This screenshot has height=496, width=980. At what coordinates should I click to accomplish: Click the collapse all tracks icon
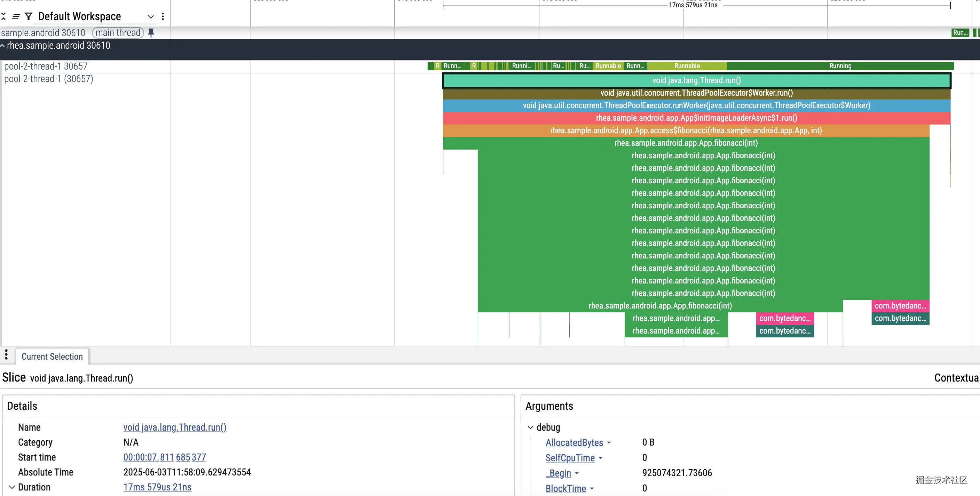click(x=3, y=16)
